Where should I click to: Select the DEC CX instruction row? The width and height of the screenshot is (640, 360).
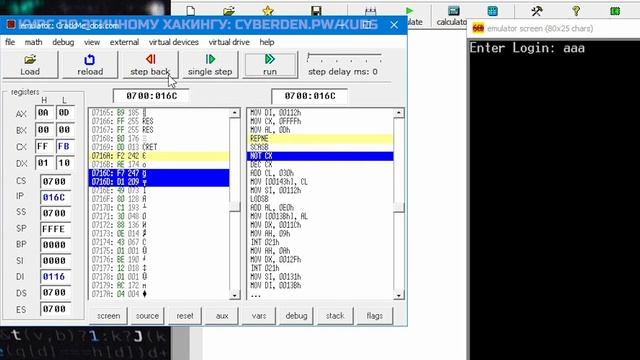point(320,164)
